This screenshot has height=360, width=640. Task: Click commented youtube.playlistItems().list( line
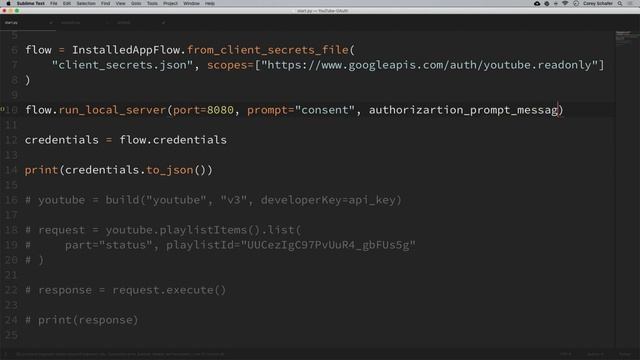(x=163, y=230)
